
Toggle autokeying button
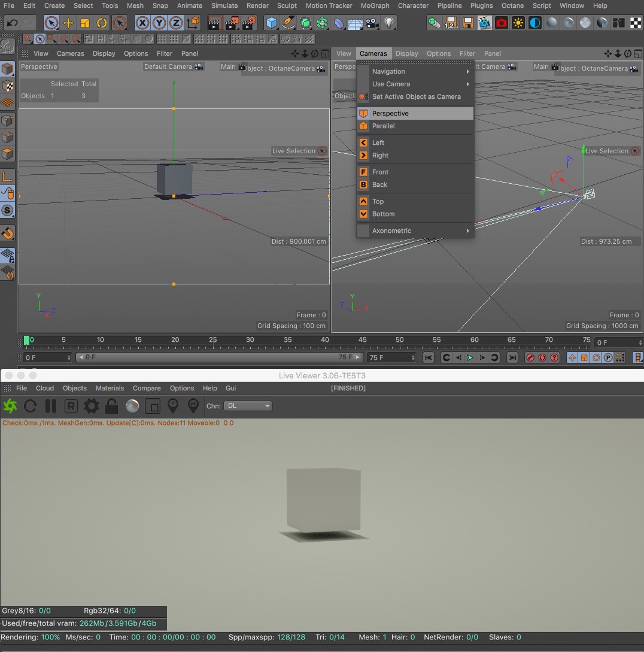click(542, 357)
